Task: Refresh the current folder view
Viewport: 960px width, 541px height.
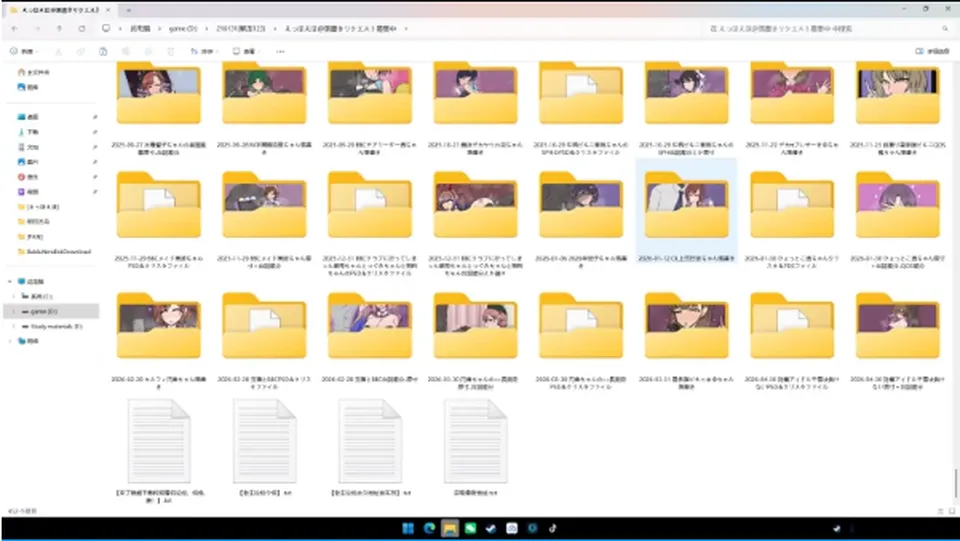Action: click(81, 28)
